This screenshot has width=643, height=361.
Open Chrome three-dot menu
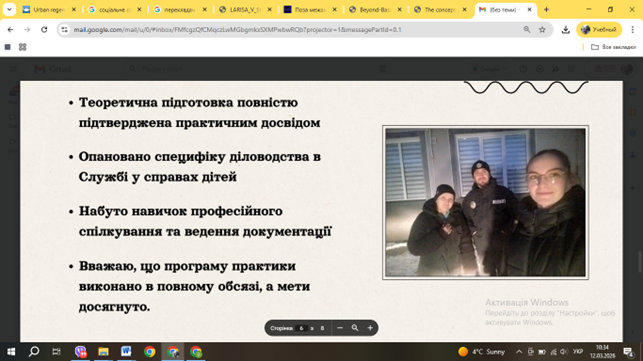(x=632, y=30)
